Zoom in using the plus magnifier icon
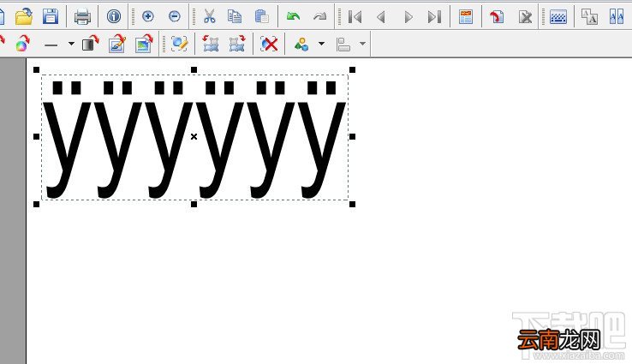 coord(148,16)
